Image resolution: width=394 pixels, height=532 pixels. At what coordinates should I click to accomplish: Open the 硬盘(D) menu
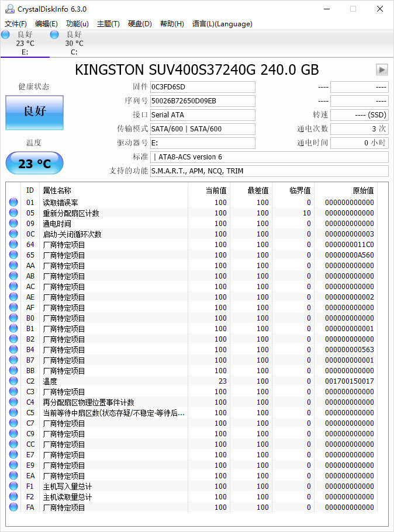pyautogui.click(x=140, y=24)
